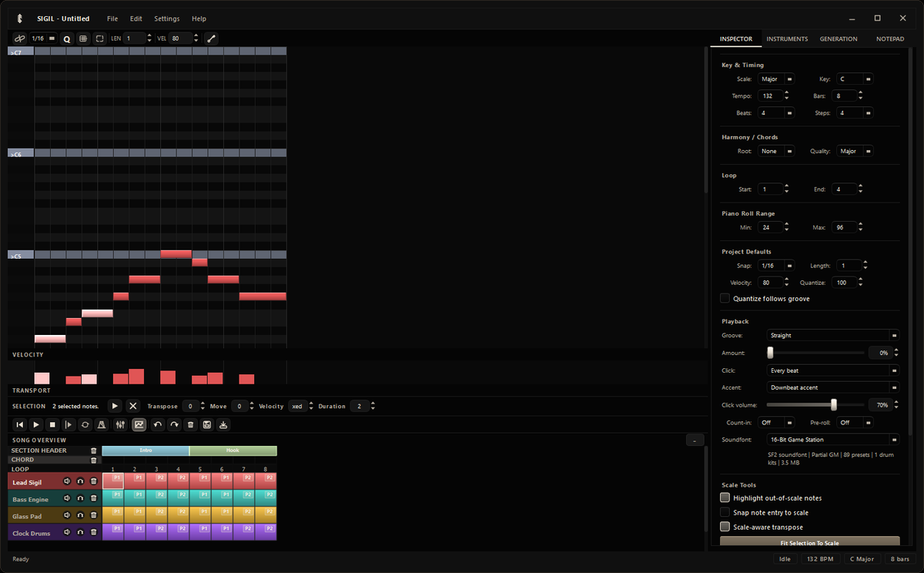The width and height of the screenshot is (924, 573).
Task: Click the line draw tool icon
Action: (x=211, y=38)
